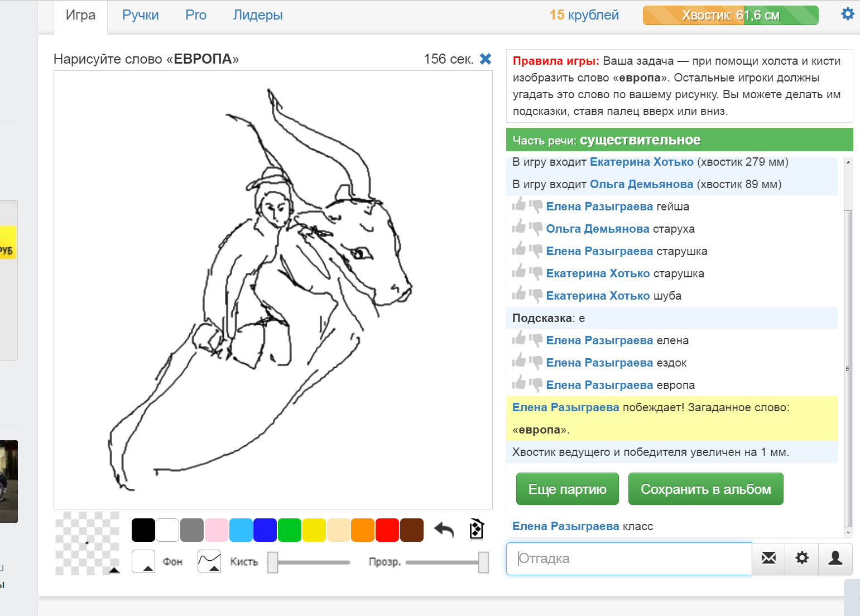Viewport: 860px width, 616px height.
Task: Choose the gray color swatch
Action: pyautogui.click(x=192, y=530)
